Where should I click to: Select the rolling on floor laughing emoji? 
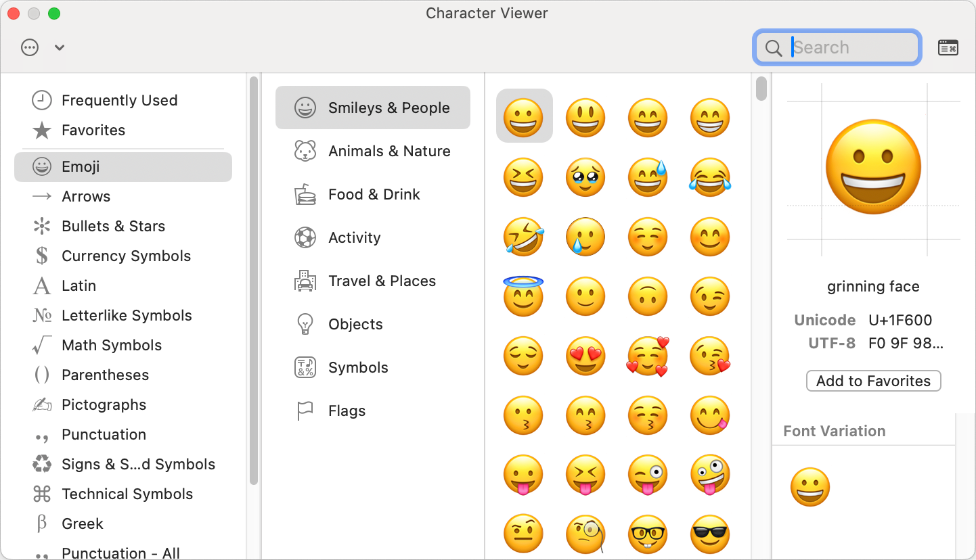523,237
